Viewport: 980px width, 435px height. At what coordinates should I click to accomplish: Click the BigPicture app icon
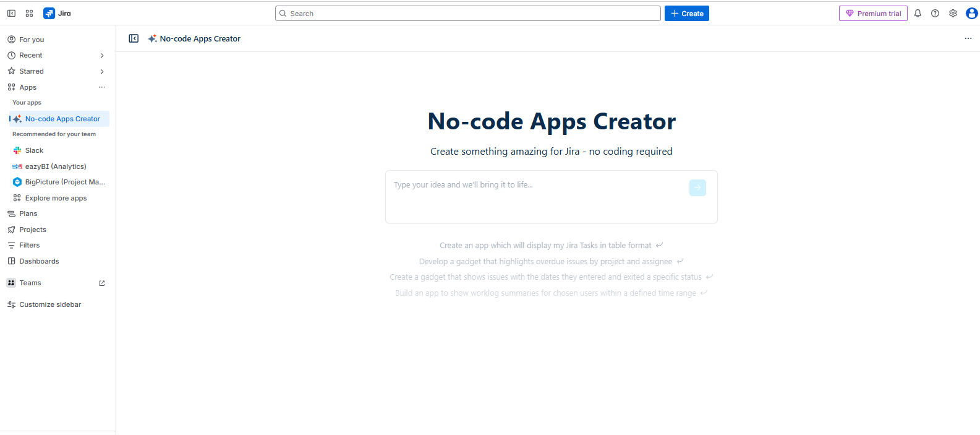(17, 182)
